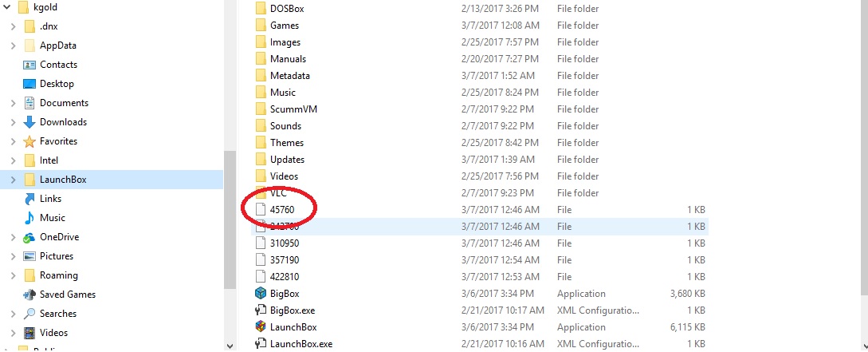Select the file named 357190

pos(285,260)
